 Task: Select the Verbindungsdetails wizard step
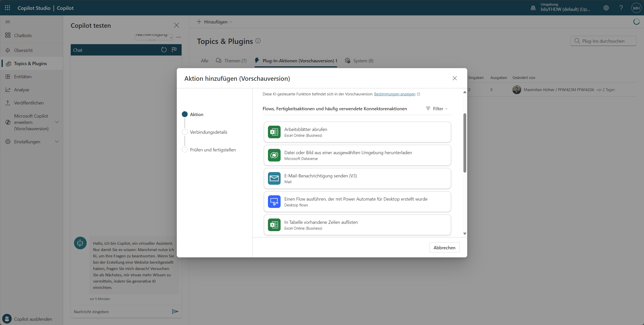click(205, 132)
